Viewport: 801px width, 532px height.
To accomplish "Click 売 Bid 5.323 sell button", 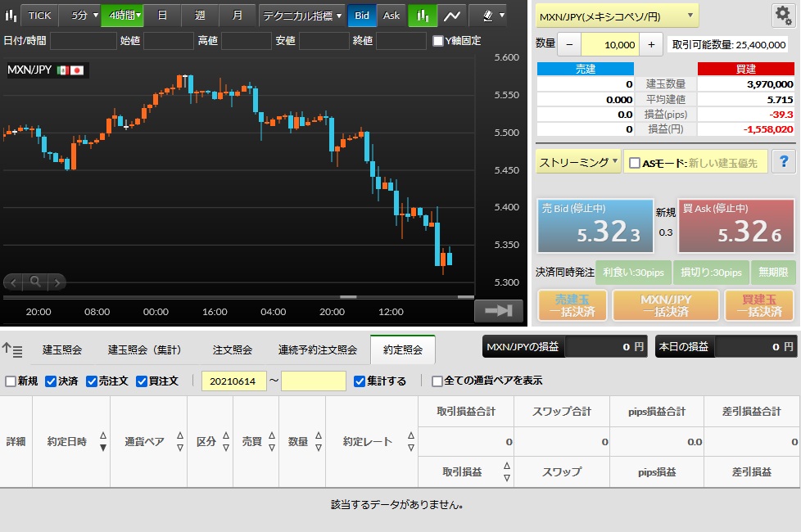I will tap(595, 226).
